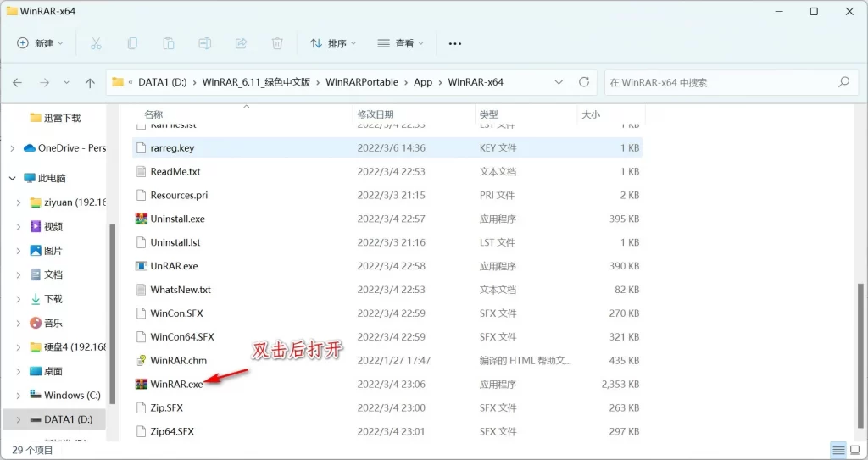Open the View (查看) dropdown
This screenshot has width=868, height=460.
[x=400, y=43]
